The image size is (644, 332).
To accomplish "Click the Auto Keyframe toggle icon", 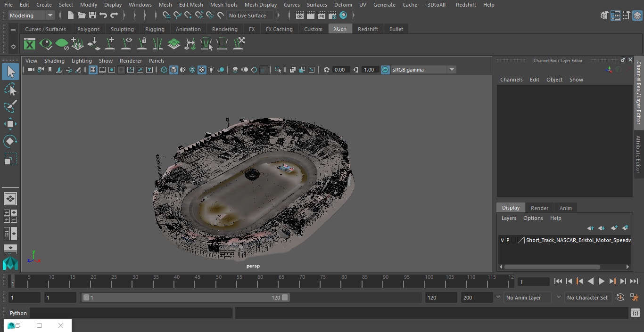I will (620, 297).
